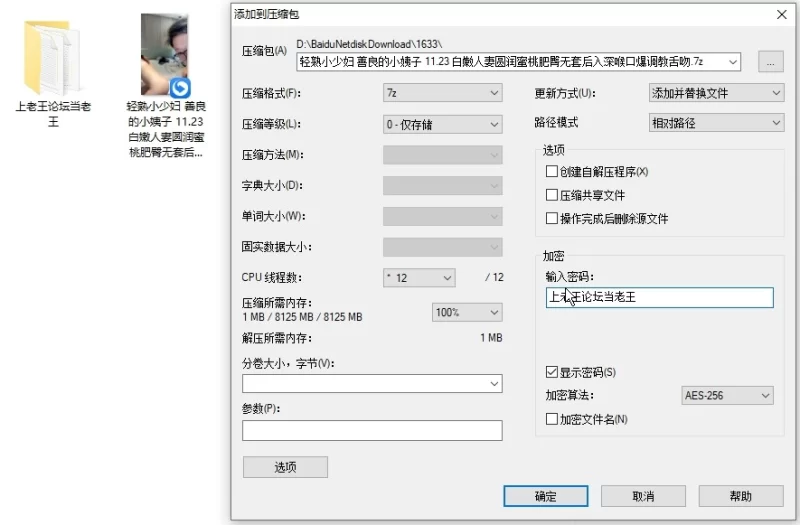Enable the 加密文件名 checkbox

(552, 419)
